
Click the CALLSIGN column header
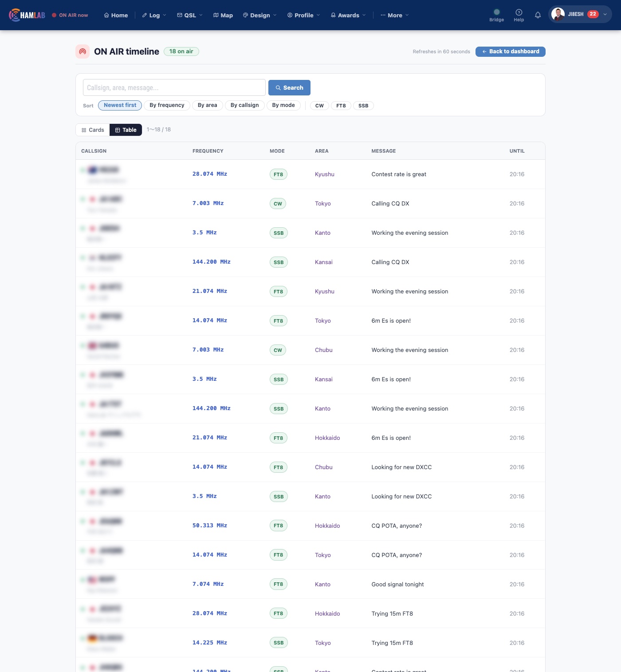94,151
